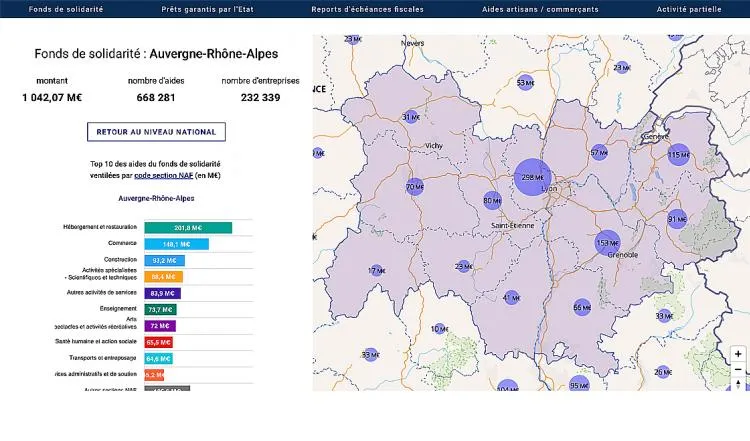Click the Retour au niveau national button
This screenshot has width=750, height=441.
click(x=156, y=132)
